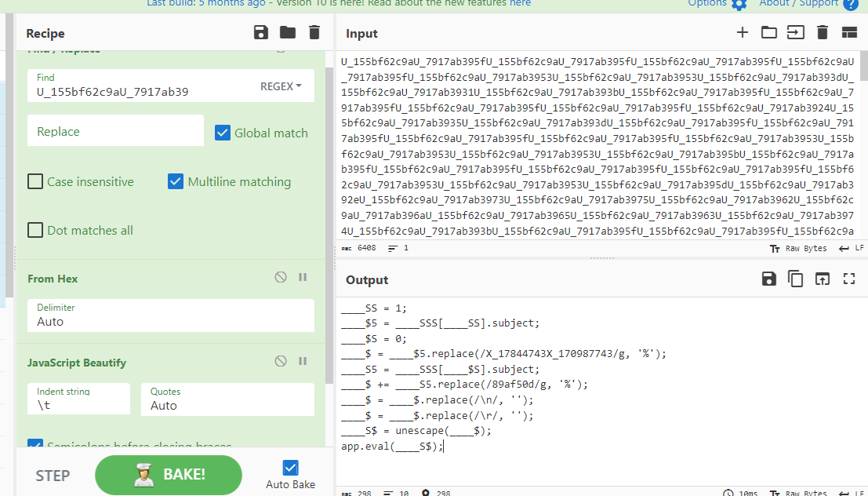Open a file as input

point(768,32)
